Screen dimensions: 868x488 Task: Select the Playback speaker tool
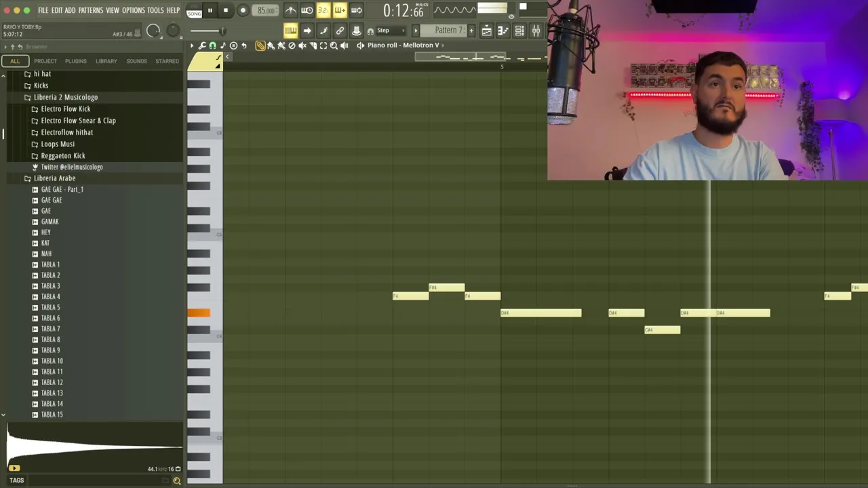click(344, 45)
